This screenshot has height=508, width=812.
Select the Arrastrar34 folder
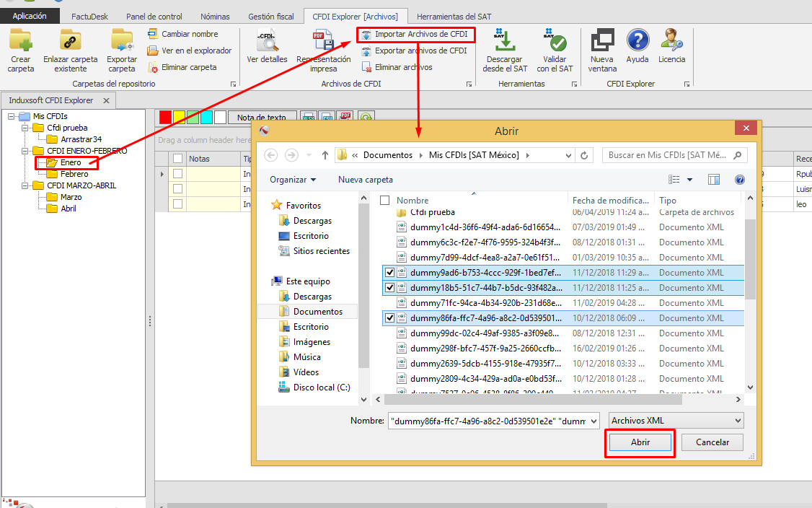point(81,139)
